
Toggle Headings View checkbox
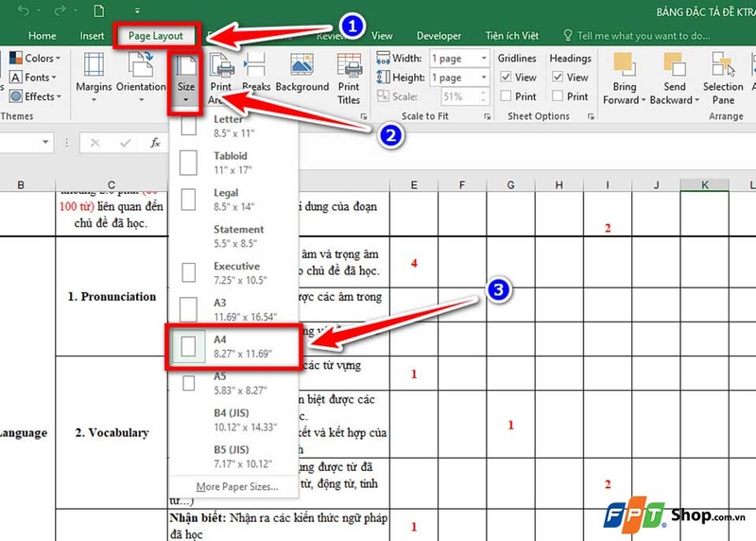(x=558, y=77)
